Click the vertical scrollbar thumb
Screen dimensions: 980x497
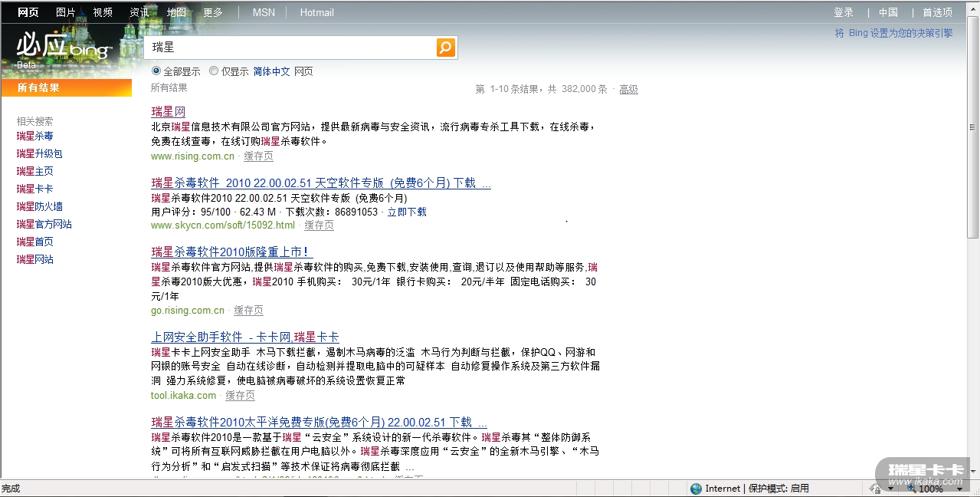click(973, 127)
